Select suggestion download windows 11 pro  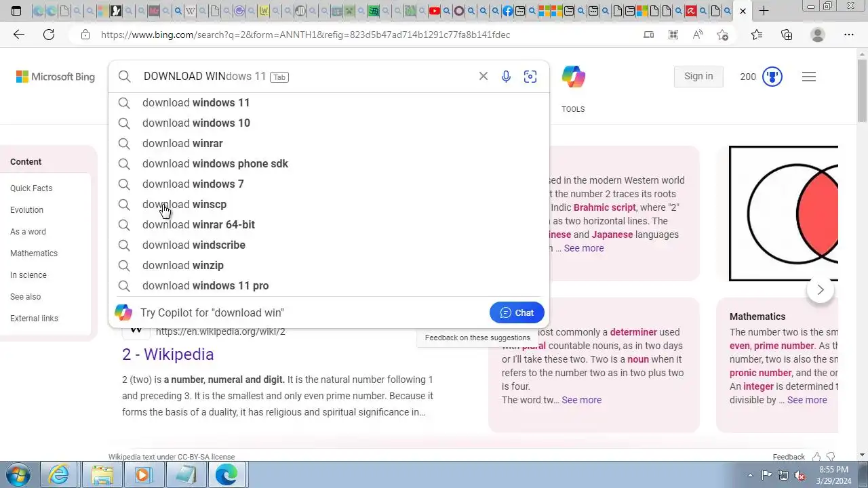coord(329,285)
